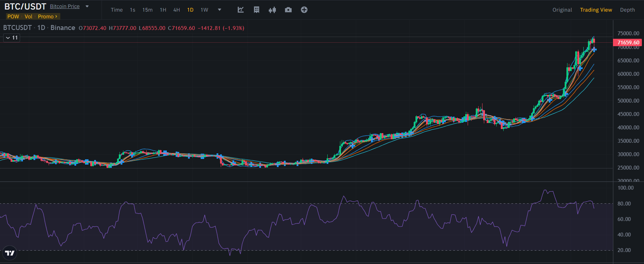The image size is (644, 264).
Task: Switch to the Original chart tab
Action: 562,10
